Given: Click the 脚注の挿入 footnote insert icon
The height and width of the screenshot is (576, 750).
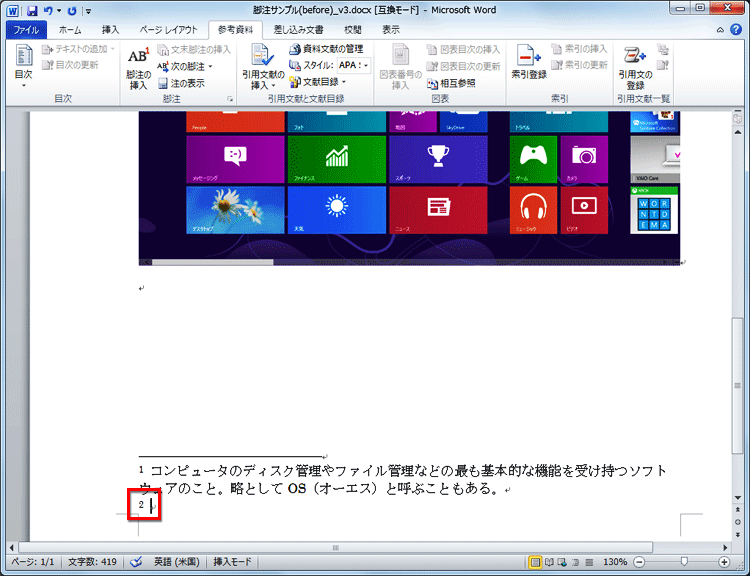Looking at the screenshot, I should [139, 68].
